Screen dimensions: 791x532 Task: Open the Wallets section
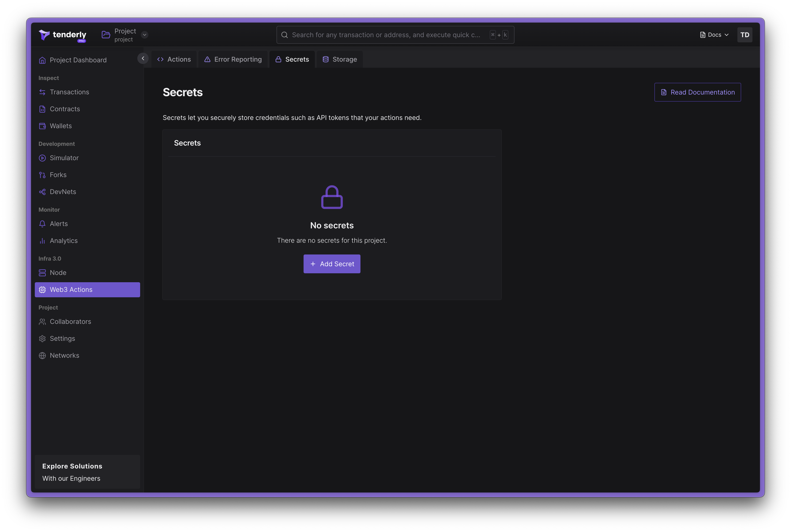point(87,126)
